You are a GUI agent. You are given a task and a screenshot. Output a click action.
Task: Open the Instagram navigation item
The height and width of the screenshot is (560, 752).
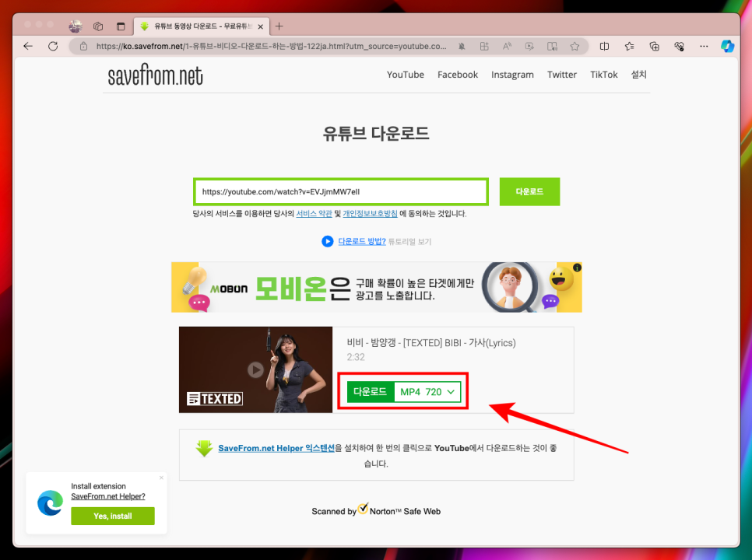(x=512, y=75)
